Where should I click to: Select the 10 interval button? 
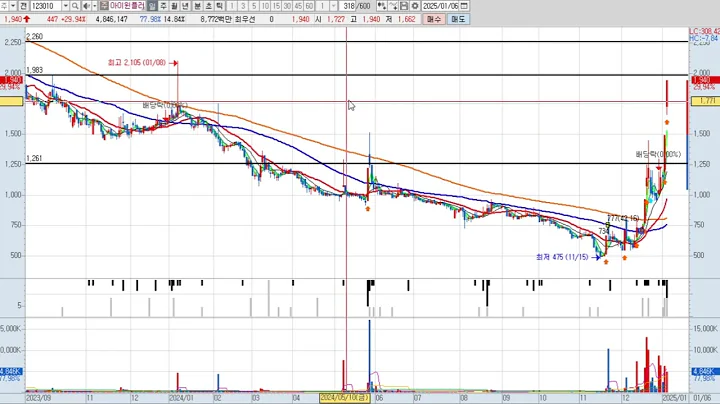265,6
